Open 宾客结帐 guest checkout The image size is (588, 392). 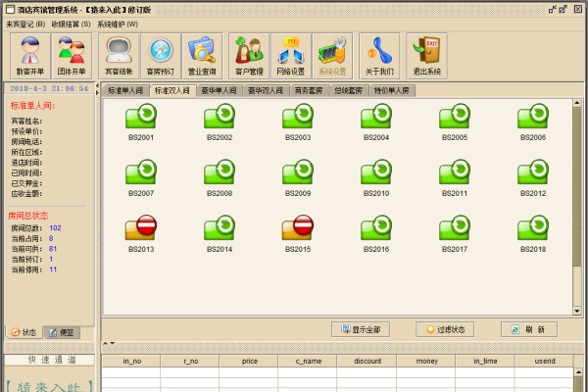119,56
